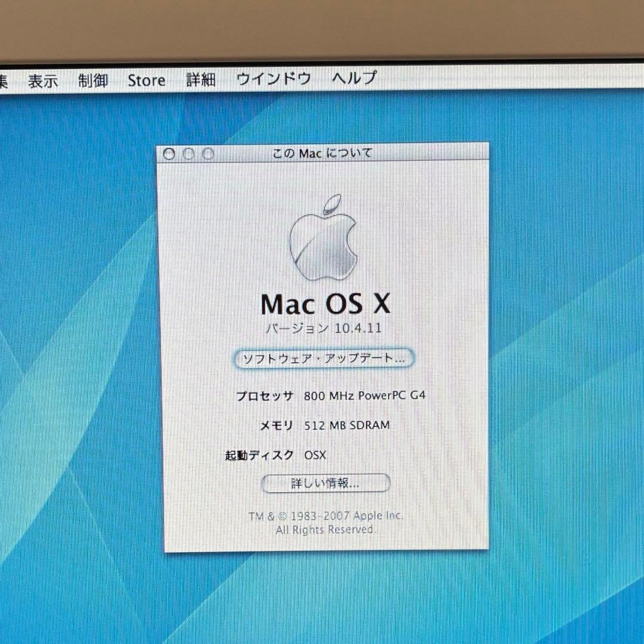This screenshot has height=644, width=644.
Task: Open the 詳細 menu
Action: click(x=200, y=79)
